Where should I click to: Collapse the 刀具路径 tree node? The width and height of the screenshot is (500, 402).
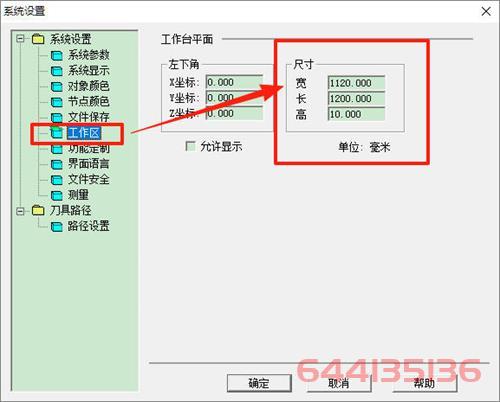pyautogui.click(x=20, y=211)
